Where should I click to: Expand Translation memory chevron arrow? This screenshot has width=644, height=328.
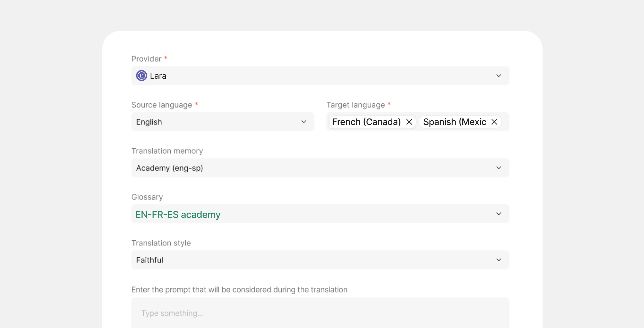tap(499, 168)
